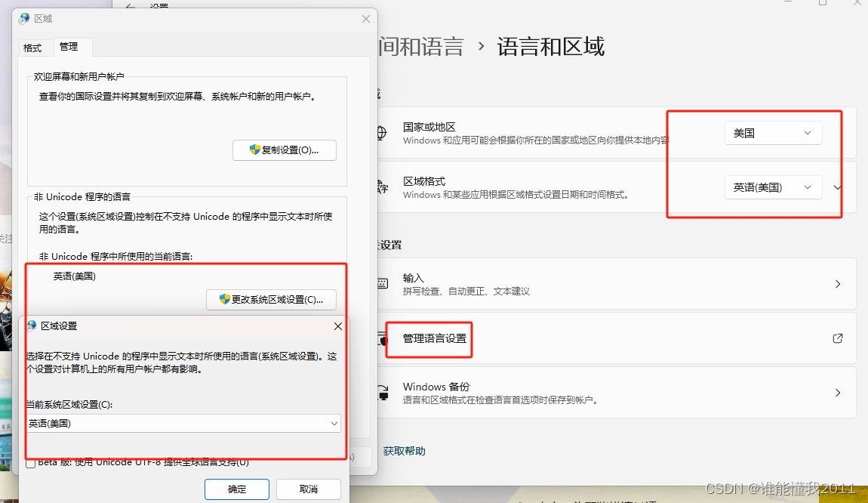Screen dimensions: 868x503
Task: Click 更改系统区域设置(C)... button
Action: [x=271, y=300]
